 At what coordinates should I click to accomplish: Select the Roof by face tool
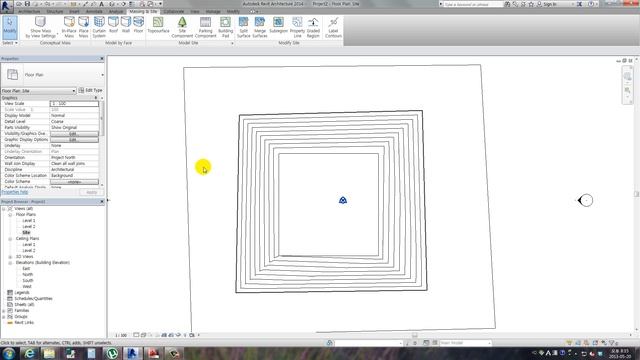pyautogui.click(x=113, y=25)
